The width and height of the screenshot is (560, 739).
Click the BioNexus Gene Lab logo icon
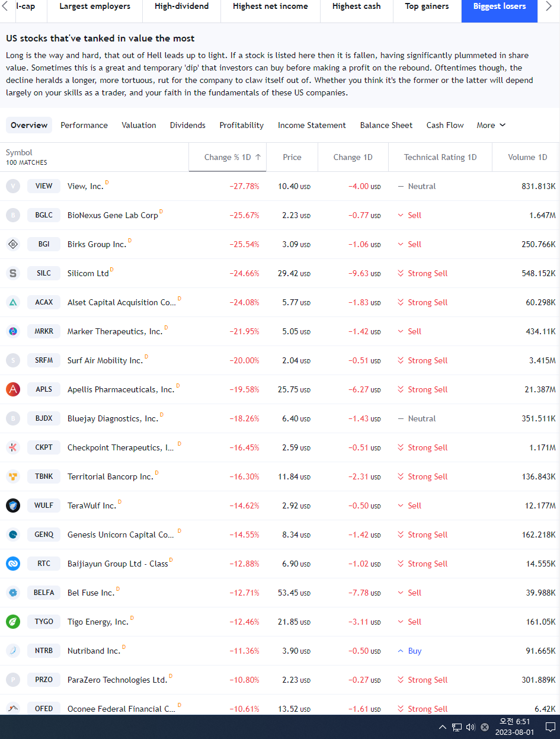coord(13,215)
